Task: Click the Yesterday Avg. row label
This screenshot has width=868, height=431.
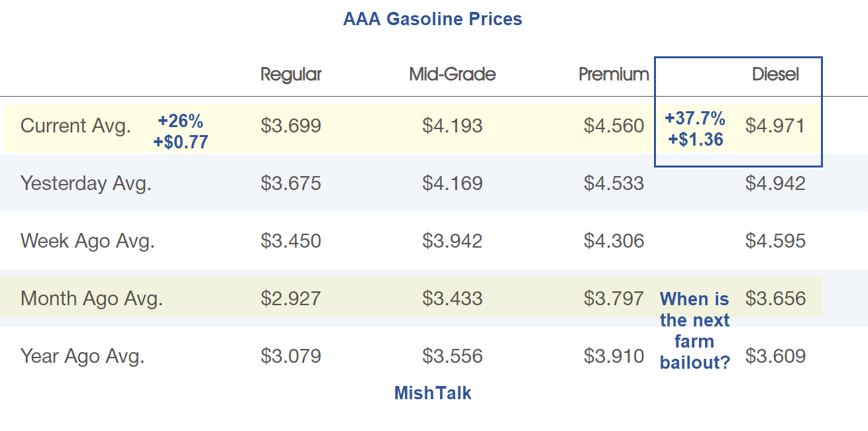Action: [x=86, y=183]
